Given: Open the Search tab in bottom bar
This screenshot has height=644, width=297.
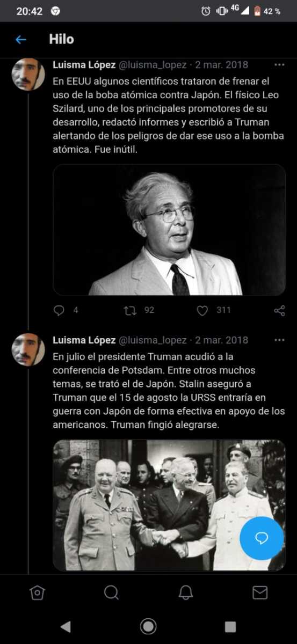Looking at the screenshot, I should click(x=111, y=592).
